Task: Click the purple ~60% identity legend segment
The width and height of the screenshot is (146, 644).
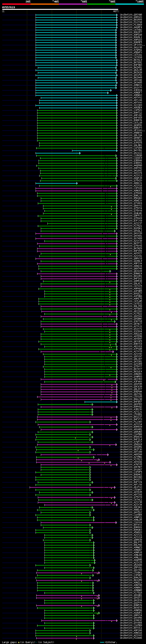Action: click(73, 4)
